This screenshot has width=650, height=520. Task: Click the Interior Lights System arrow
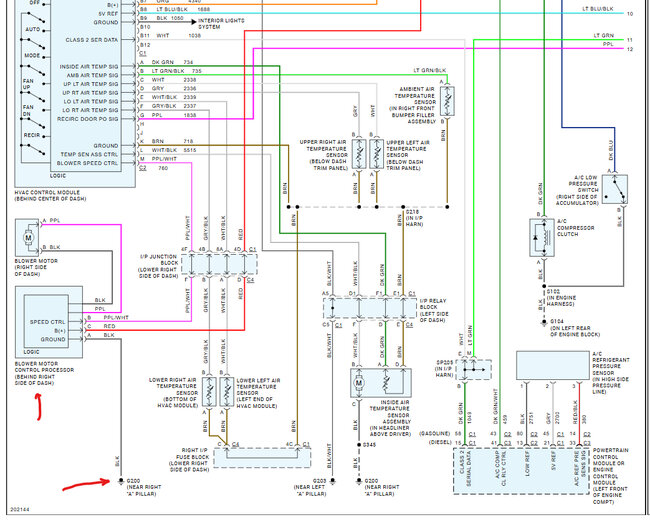(x=194, y=22)
